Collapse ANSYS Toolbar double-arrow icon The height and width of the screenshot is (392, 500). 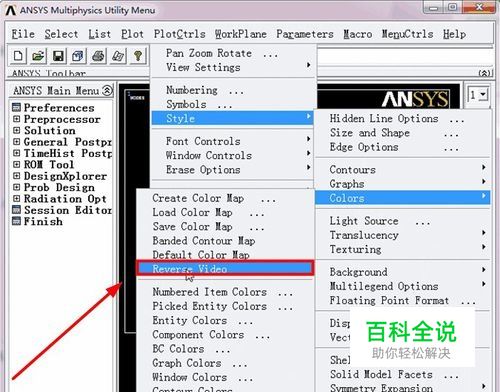(x=484, y=73)
